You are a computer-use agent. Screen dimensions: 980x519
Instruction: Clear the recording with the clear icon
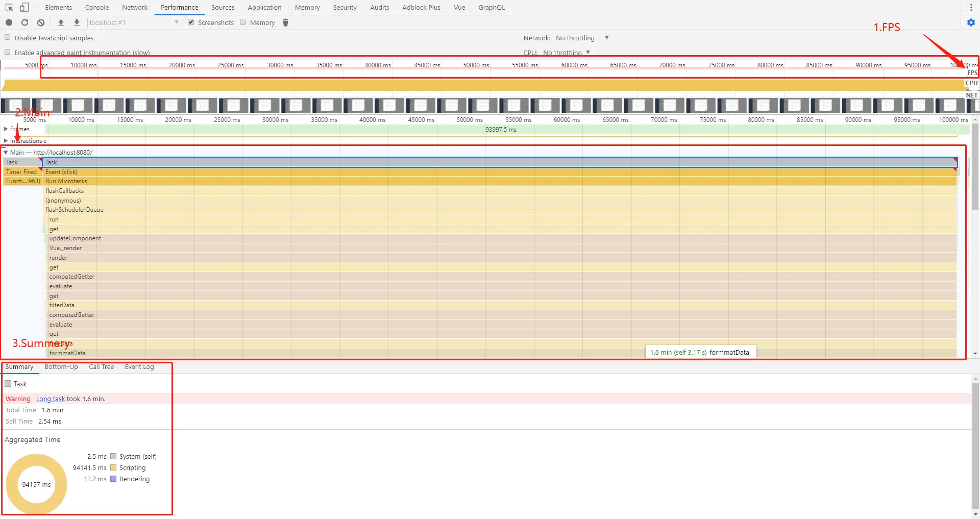(x=41, y=22)
